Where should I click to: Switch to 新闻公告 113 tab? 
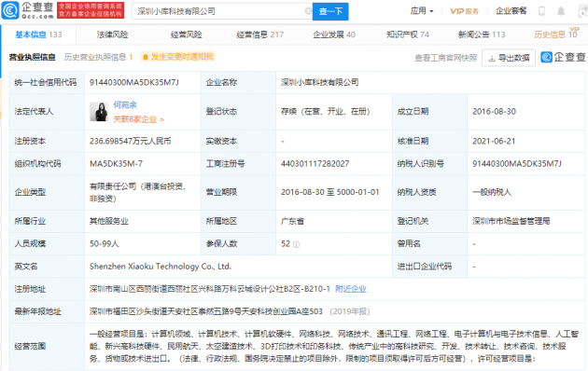pos(482,34)
